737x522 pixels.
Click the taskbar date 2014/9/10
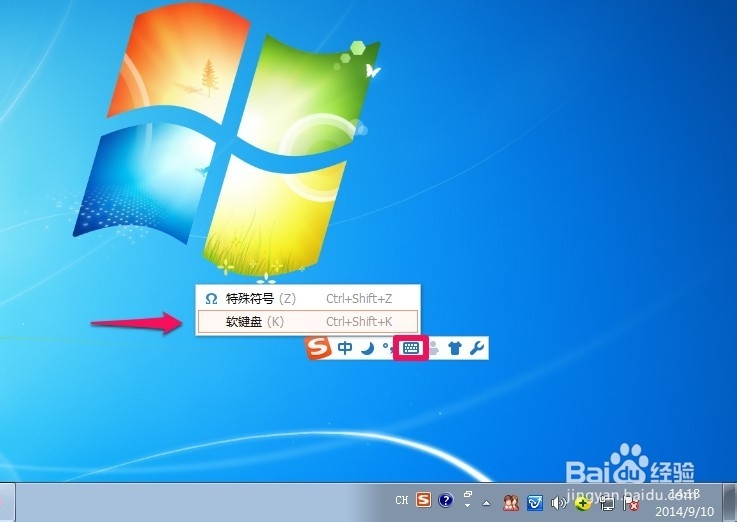(x=684, y=511)
